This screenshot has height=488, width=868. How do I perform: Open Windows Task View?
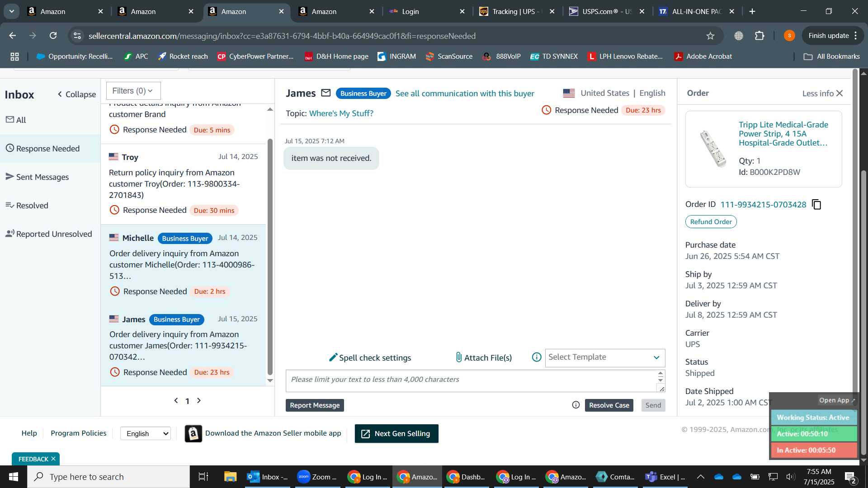click(x=203, y=477)
